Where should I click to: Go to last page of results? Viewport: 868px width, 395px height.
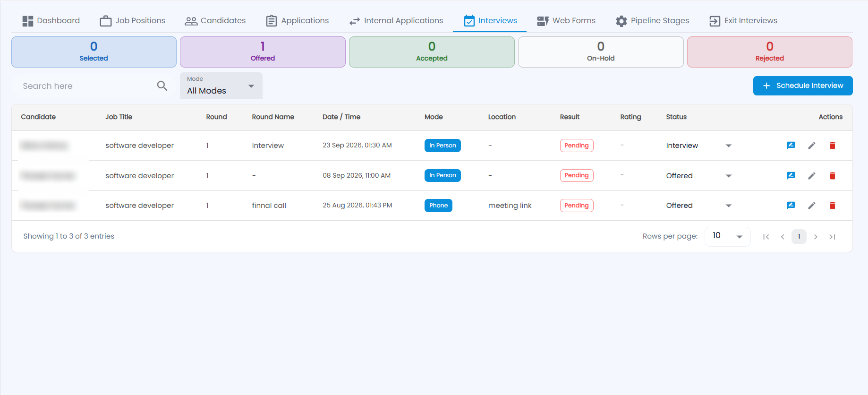pyautogui.click(x=832, y=237)
